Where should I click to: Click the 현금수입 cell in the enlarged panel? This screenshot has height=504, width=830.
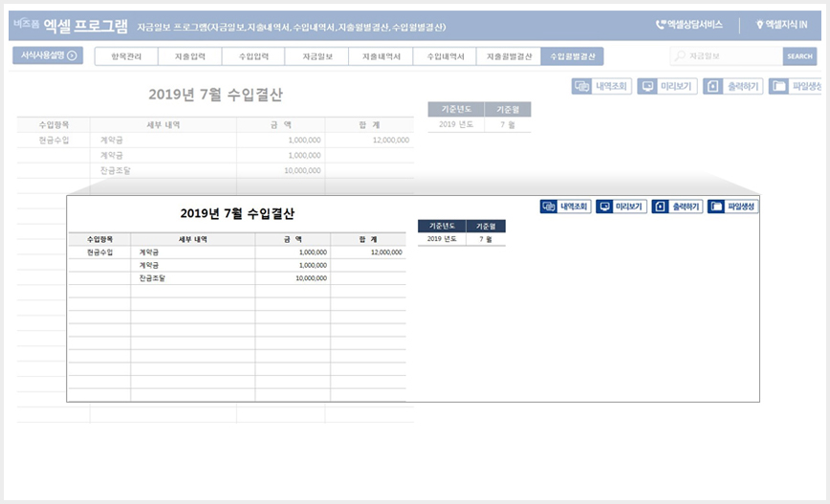tap(99, 252)
